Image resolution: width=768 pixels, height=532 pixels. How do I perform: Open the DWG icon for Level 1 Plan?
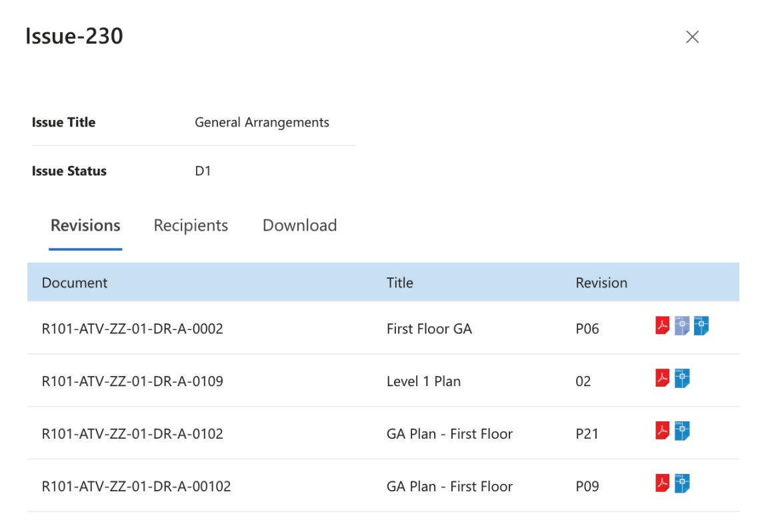(681, 378)
